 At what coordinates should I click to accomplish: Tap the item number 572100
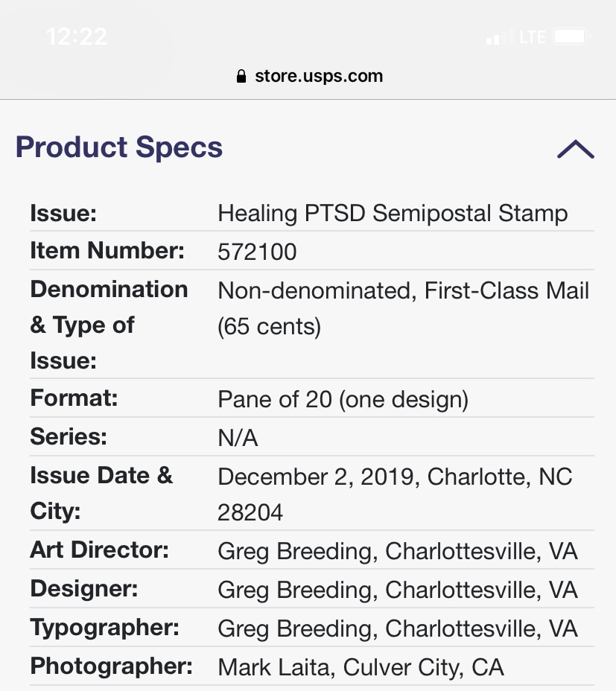[257, 252]
